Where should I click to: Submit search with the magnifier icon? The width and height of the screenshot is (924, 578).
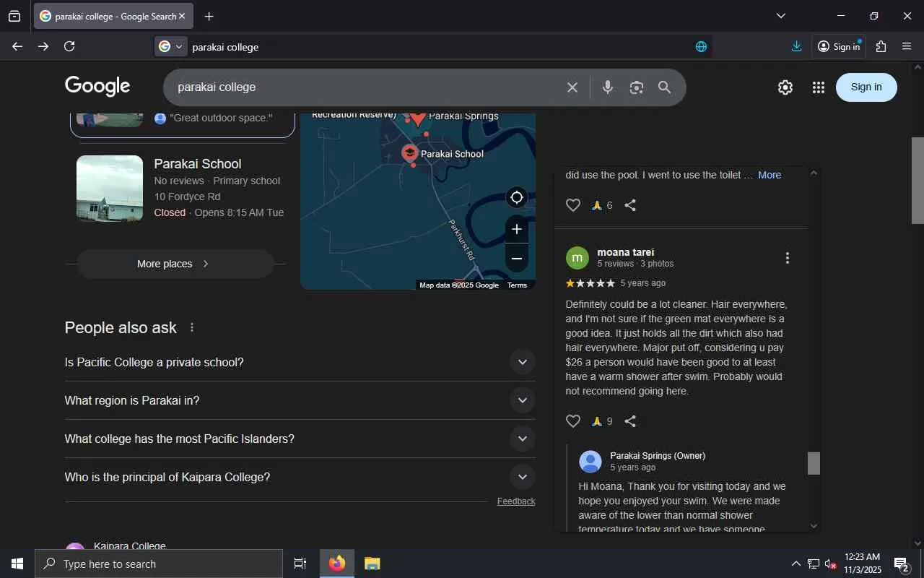[665, 87]
